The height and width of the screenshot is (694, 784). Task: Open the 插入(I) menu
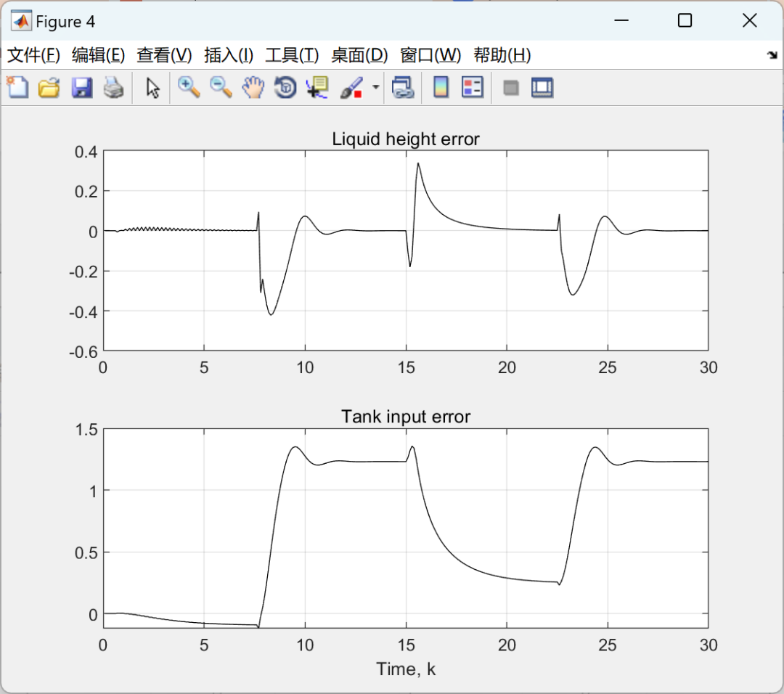point(229,55)
